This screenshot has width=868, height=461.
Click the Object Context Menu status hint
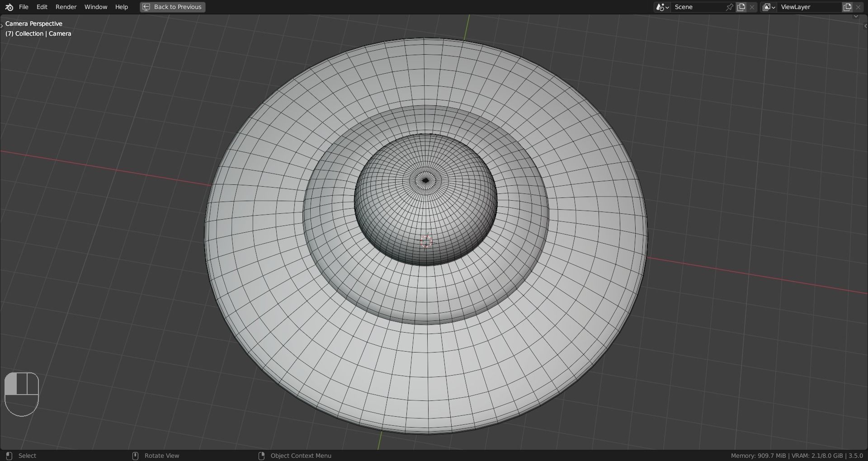pyautogui.click(x=301, y=456)
